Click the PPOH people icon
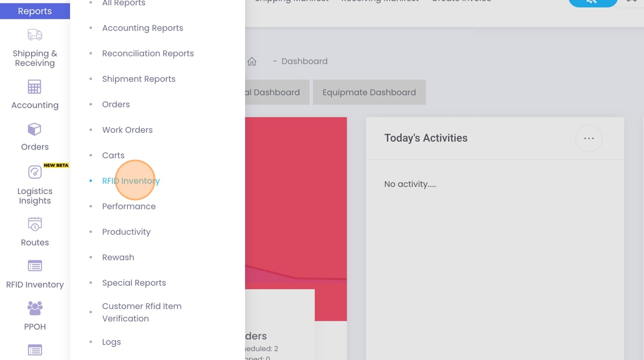644x360 pixels. pyautogui.click(x=34, y=308)
